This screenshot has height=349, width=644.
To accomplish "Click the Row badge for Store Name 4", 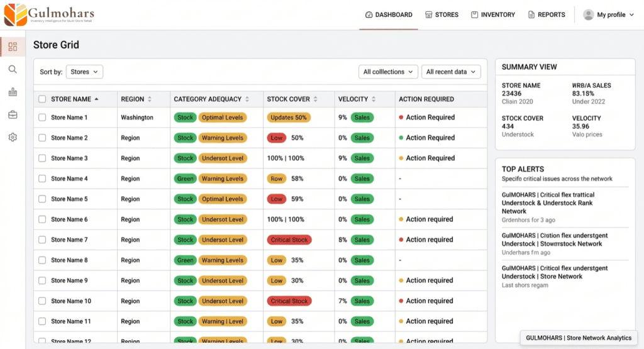I will point(277,179).
